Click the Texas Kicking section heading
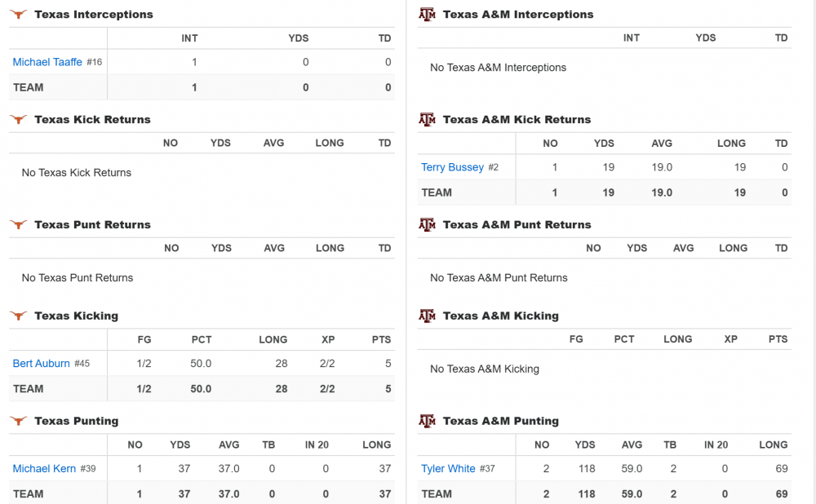Image resolution: width=816 pixels, height=504 pixels. tap(76, 316)
